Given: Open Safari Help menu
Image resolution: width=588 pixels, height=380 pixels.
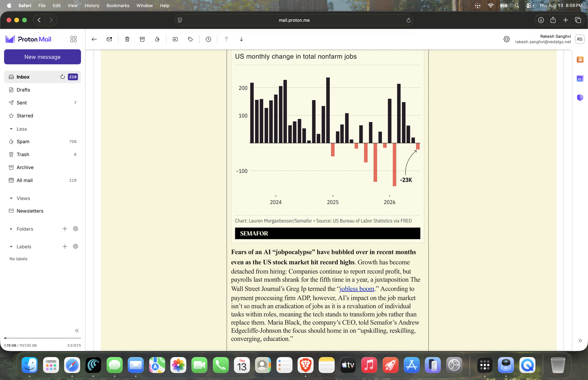Looking at the screenshot, I should pos(164,5).
